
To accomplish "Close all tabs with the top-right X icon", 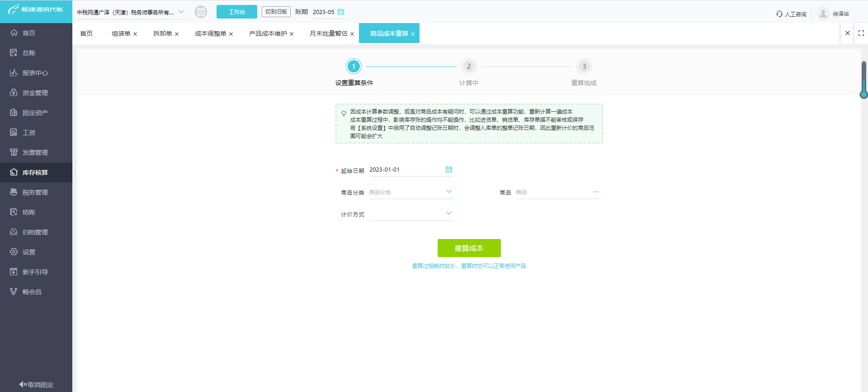I will [848, 33].
